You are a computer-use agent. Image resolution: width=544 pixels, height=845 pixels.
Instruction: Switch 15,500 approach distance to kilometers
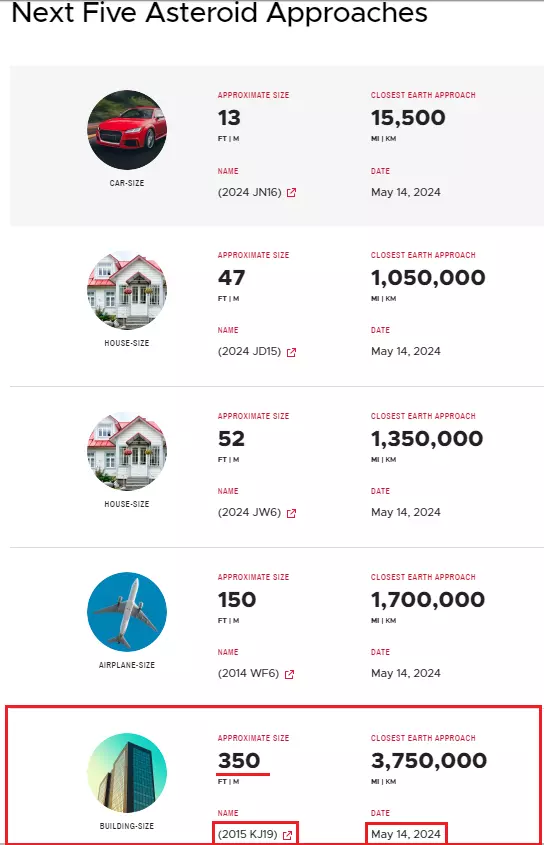(391, 138)
